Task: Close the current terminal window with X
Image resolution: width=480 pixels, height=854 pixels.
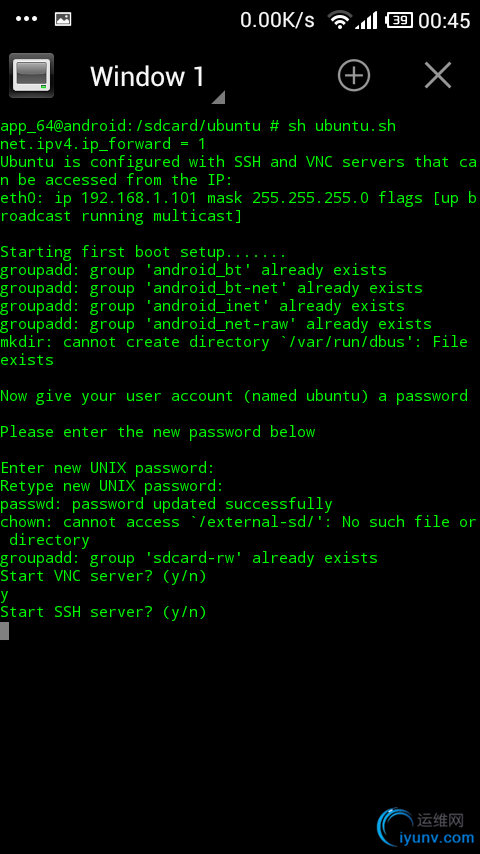Action: [438, 75]
